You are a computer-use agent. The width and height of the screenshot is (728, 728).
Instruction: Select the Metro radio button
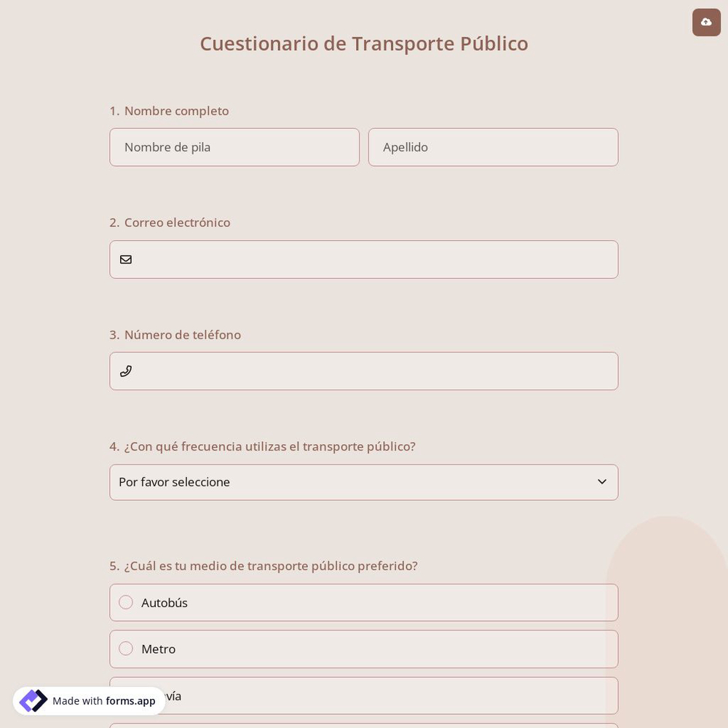(126, 649)
